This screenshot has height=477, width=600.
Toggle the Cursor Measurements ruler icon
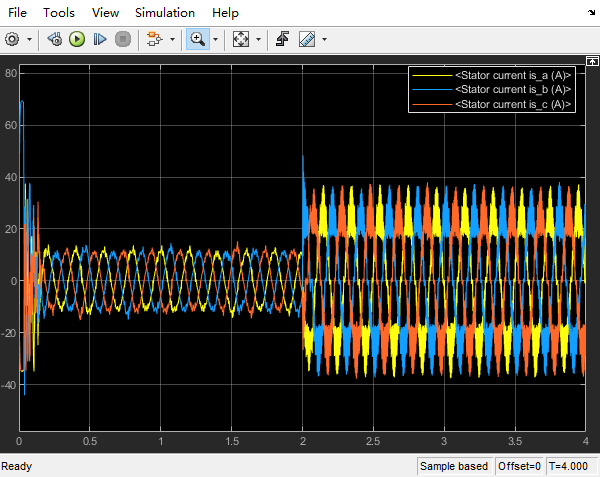pos(306,39)
